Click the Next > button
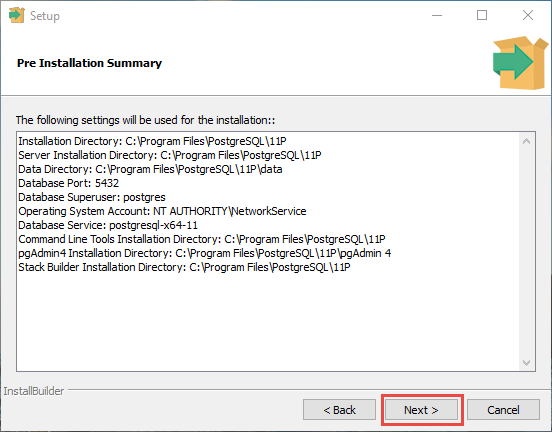 (x=421, y=410)
